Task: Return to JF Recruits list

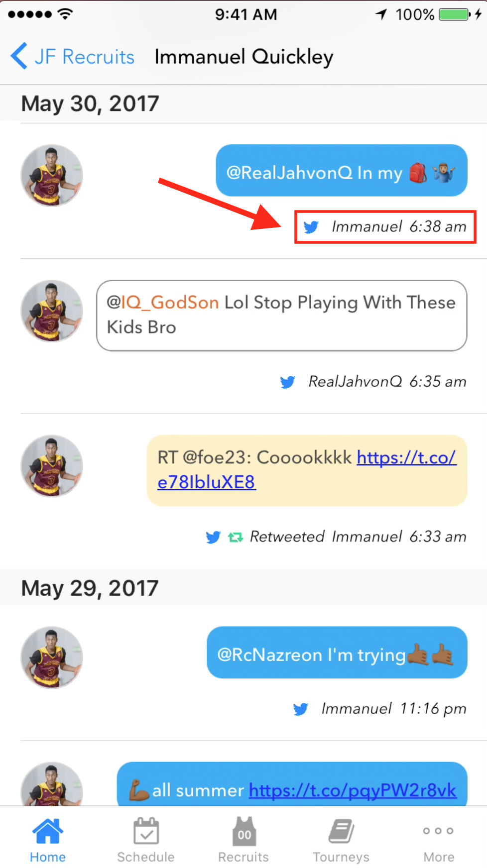Action: tap(84, 57)
